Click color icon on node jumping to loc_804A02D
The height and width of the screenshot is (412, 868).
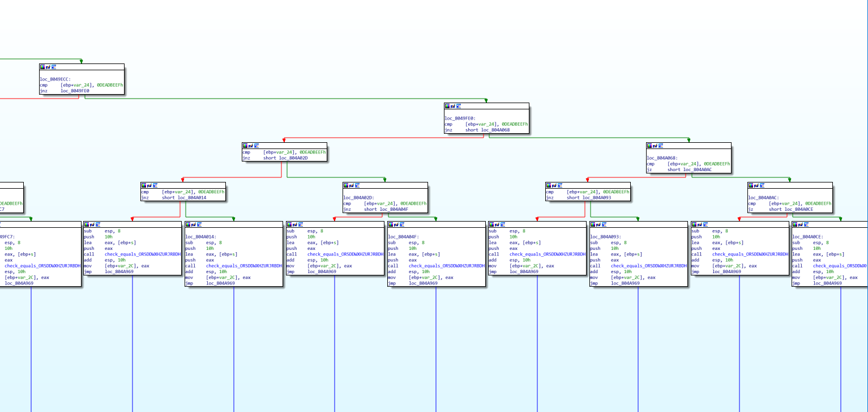(x=245, y=146)
